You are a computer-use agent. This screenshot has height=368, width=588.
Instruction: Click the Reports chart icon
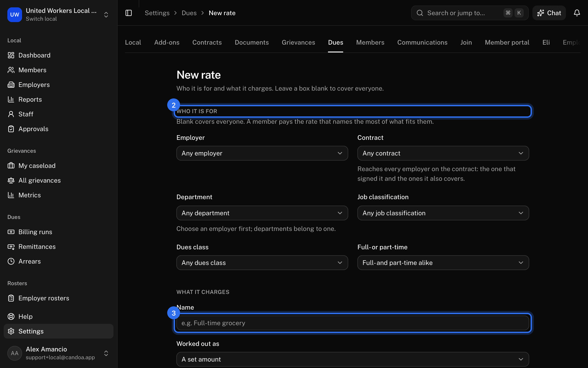coord(11,99)
